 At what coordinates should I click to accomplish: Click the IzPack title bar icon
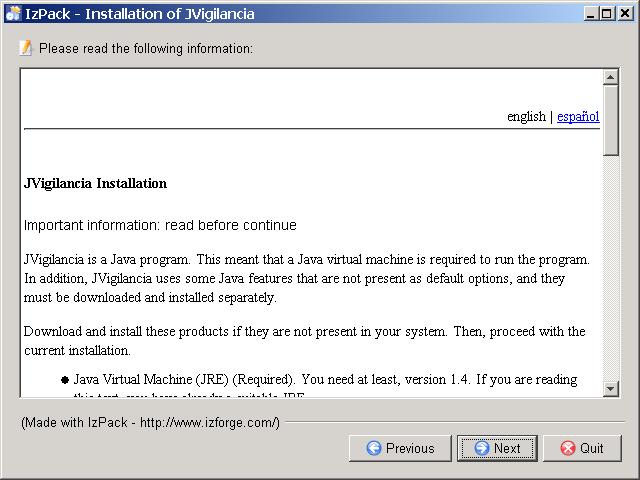(13, 13)
